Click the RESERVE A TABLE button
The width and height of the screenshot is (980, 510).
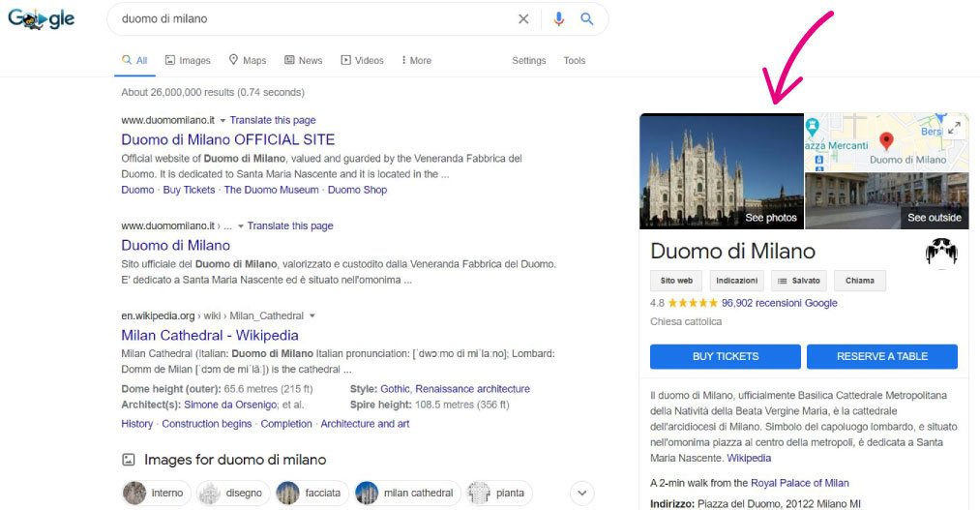882,356
